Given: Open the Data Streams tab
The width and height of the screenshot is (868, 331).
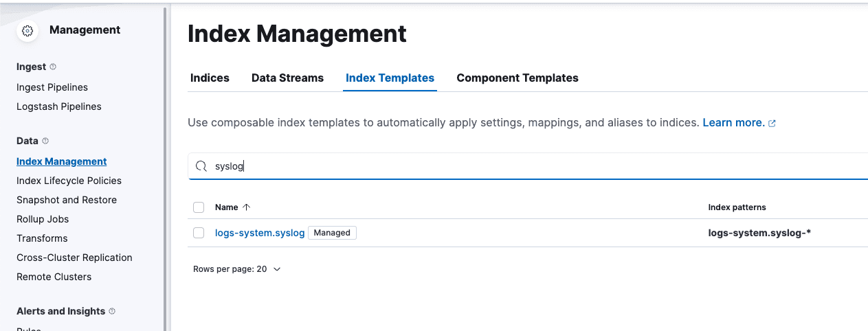Looking at the screenshot, I should (287, 78).
